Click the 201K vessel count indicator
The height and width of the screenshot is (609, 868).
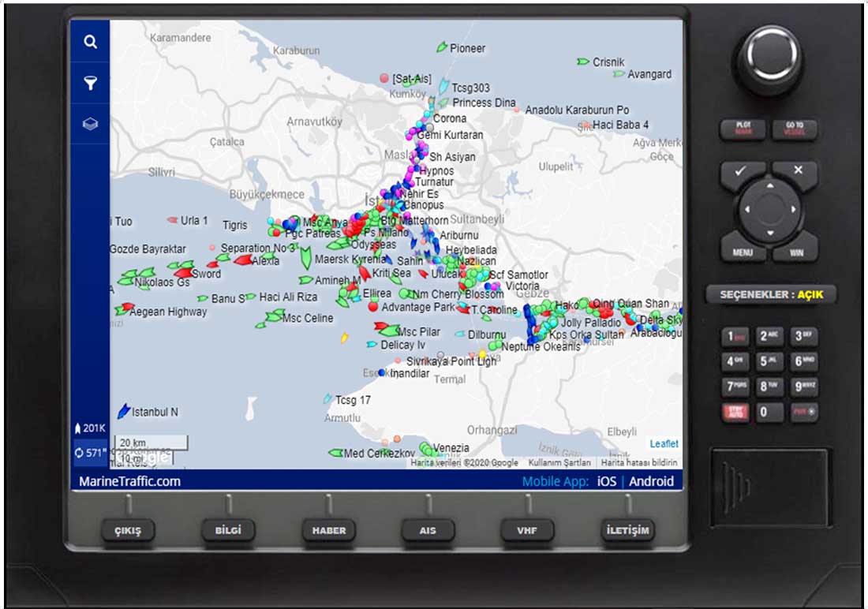[x=90, y=428]
